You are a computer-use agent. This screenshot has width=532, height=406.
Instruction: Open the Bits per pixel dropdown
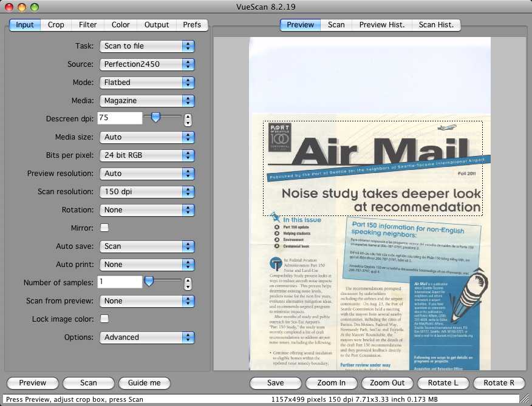point(147,155)
